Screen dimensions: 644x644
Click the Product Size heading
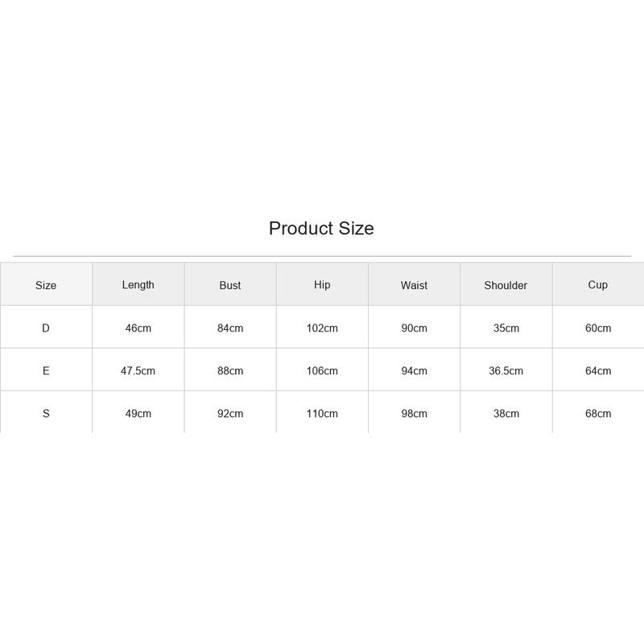pyautogui.click(x=321, y=229)
